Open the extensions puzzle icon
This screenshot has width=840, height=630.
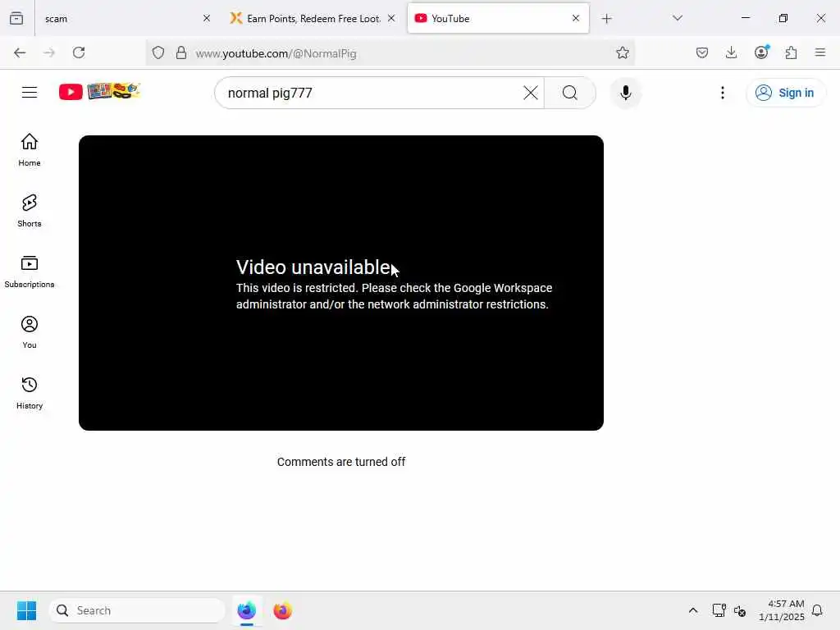pyautogui.click(x=791, y=52)
